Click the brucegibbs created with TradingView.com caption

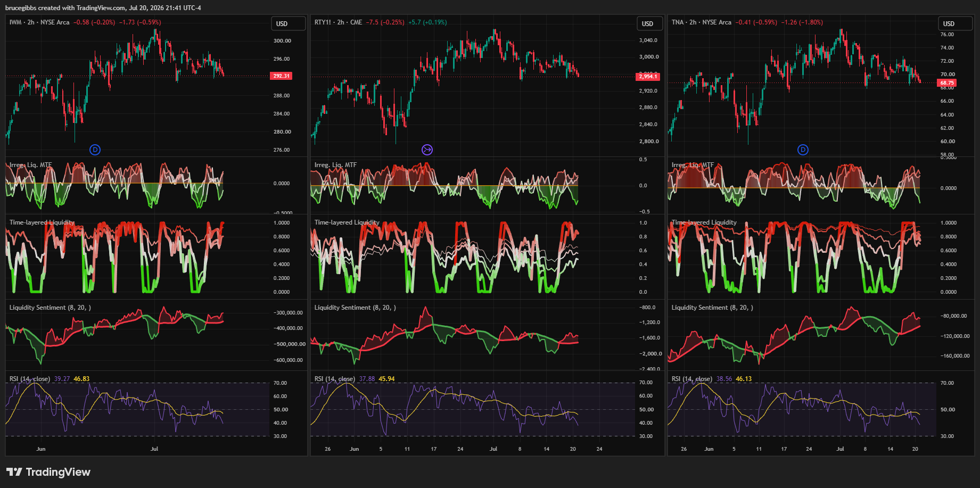103,8
